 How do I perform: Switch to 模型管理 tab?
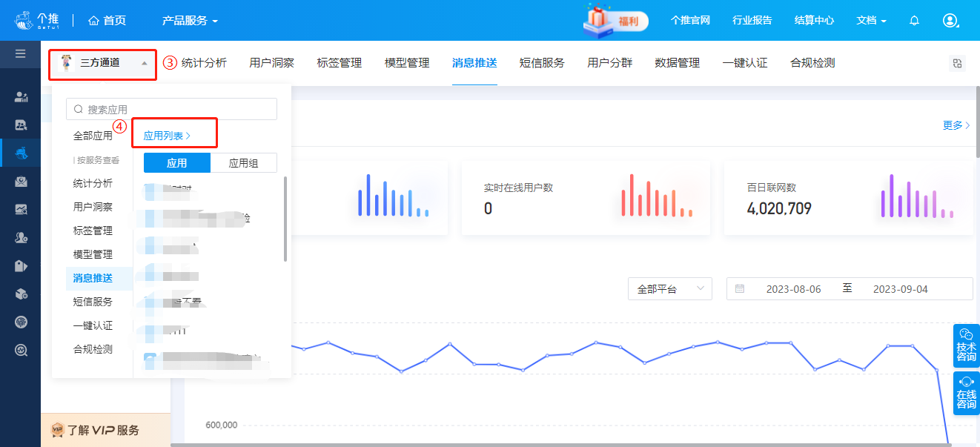(x=407, y=63)
